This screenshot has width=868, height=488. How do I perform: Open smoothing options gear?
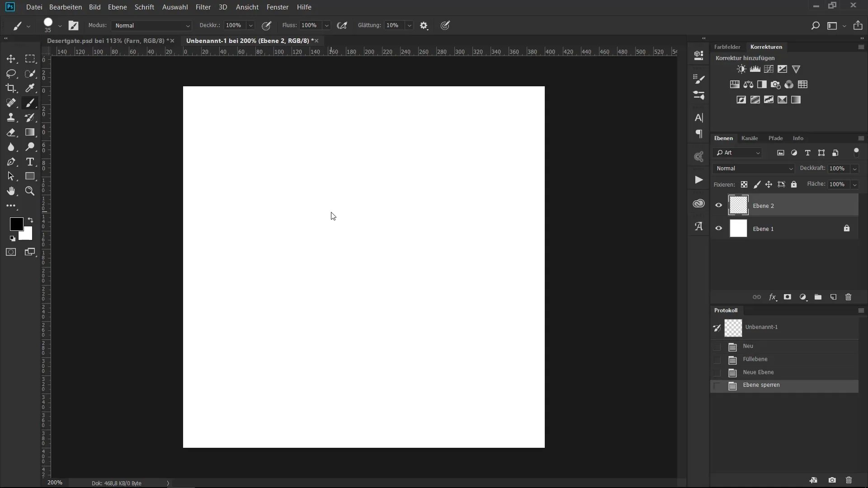click(x=424, y=26)
